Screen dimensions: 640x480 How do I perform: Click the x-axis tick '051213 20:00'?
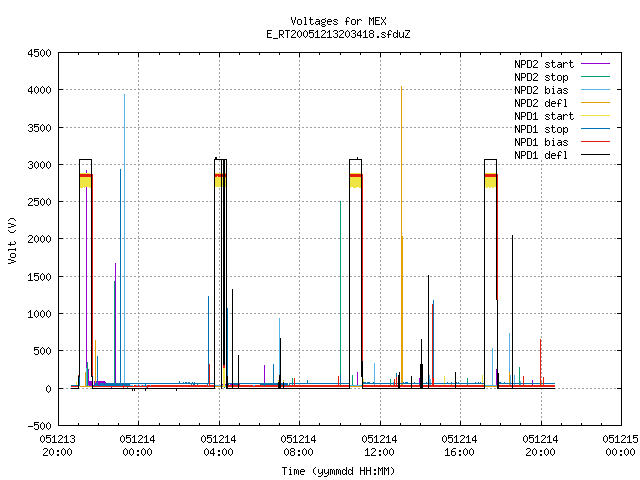58,446
